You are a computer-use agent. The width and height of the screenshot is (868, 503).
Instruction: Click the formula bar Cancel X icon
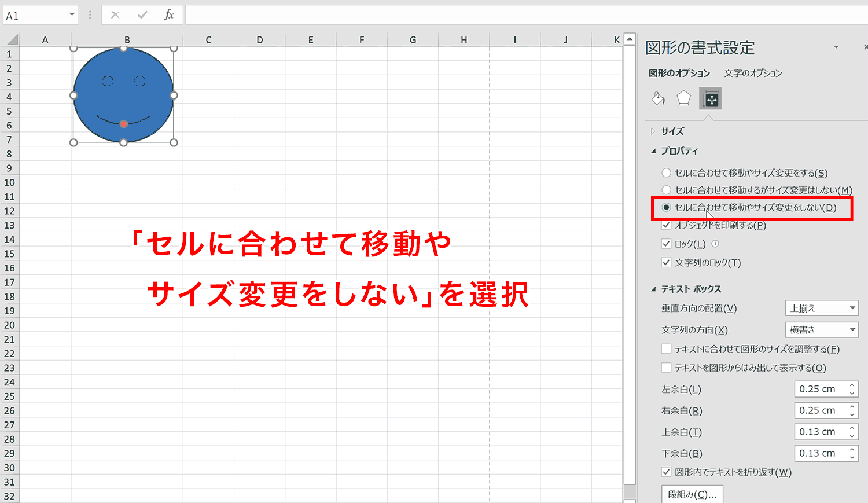point(115,15)
